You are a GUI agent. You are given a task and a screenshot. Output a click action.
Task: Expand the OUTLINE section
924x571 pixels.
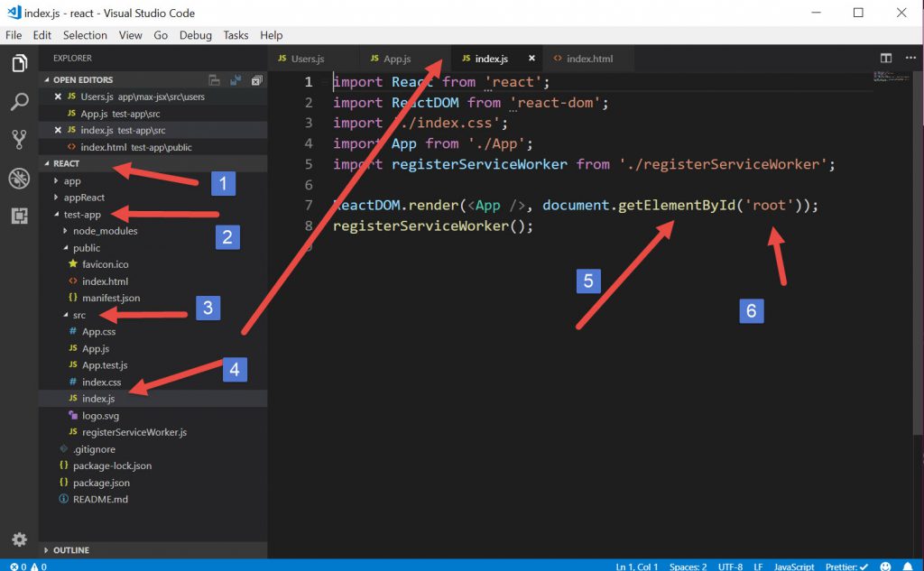pyautogui.click(x=70, y=549)
